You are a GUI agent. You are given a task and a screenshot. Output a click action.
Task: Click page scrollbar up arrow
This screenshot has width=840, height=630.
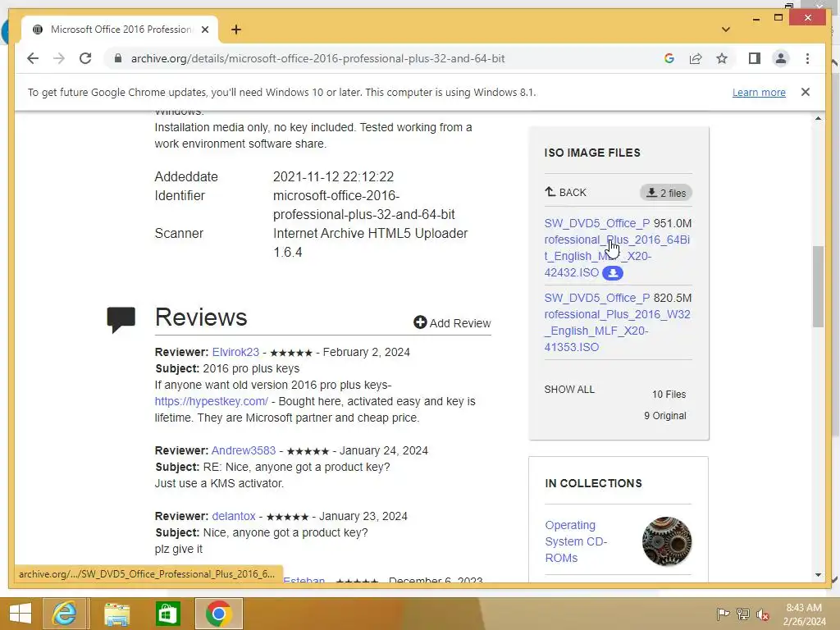click(818, 118)
